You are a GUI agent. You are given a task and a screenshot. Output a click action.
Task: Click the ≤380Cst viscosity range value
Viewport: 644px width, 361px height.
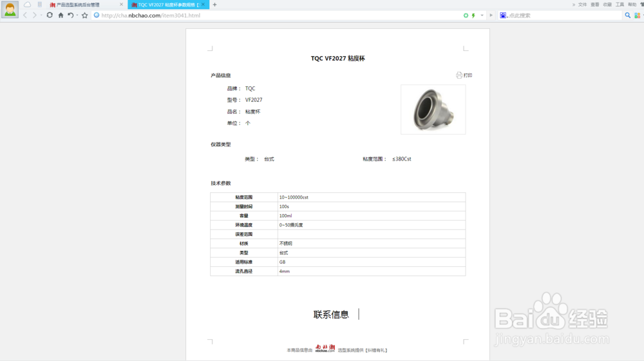coord(401,159)
